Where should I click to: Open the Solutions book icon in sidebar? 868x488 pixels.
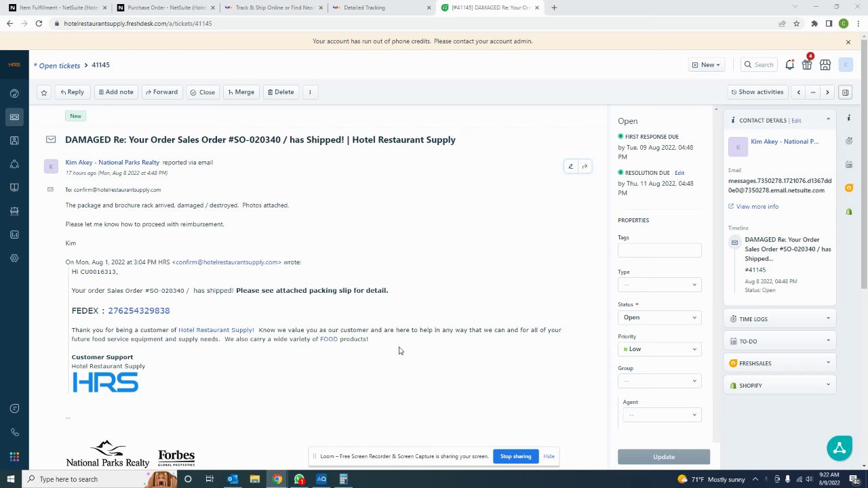click(x=14, y=188)
